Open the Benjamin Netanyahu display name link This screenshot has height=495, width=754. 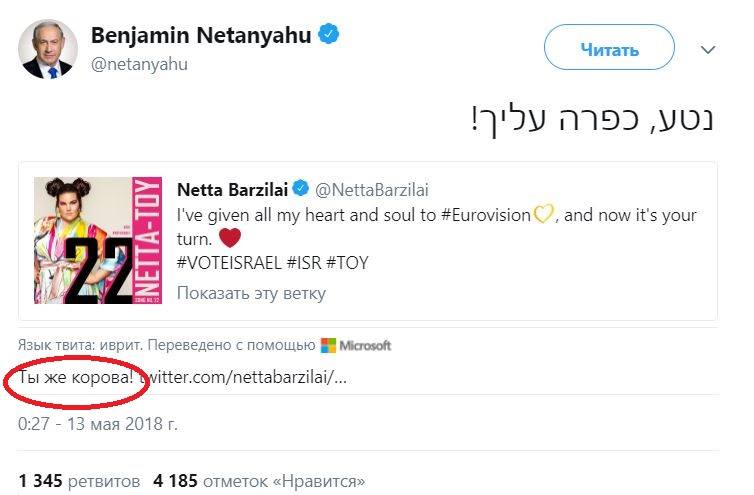[202, 35]
